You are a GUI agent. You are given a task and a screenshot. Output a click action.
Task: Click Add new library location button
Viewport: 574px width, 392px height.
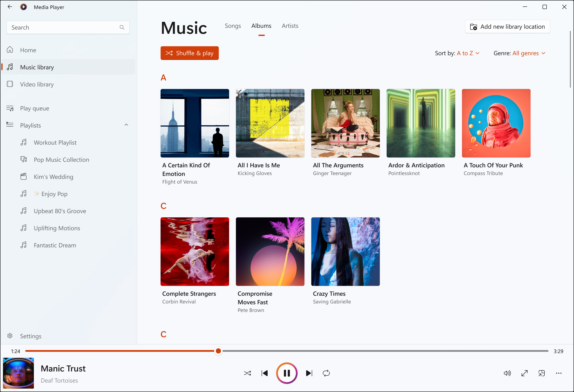click(507, 27)
